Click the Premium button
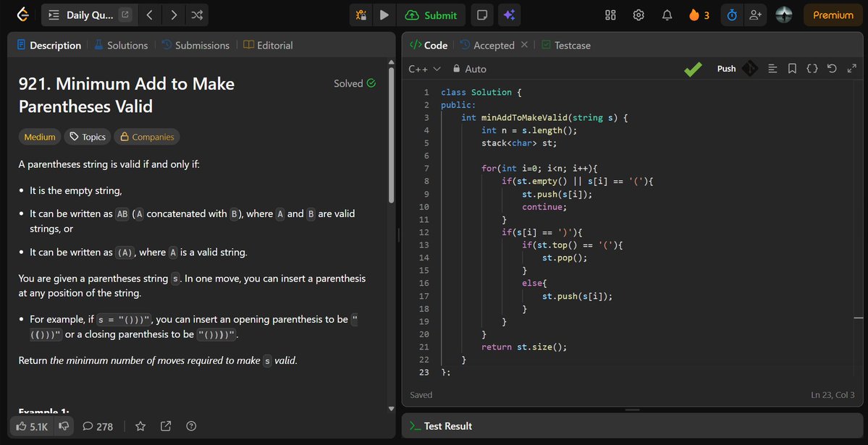 (833, 15)
